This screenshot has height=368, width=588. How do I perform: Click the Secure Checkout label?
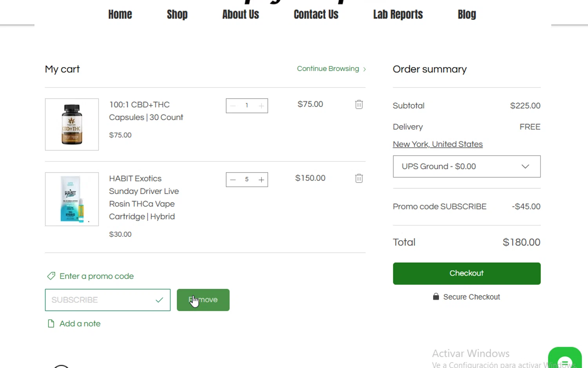pyautogui.click(x=472, y=297)
